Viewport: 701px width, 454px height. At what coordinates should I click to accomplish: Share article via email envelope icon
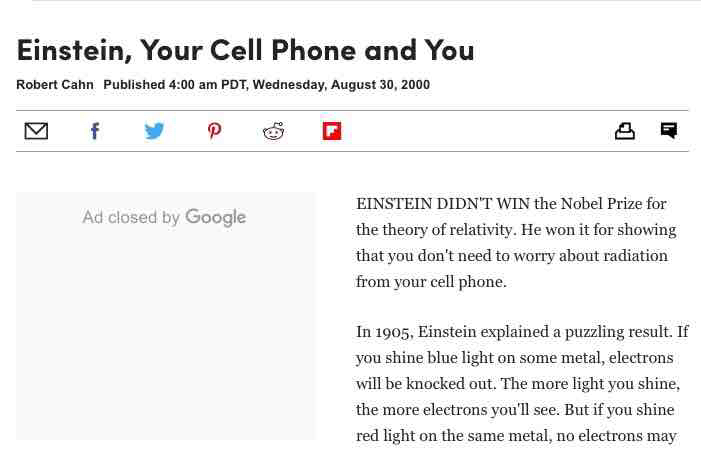(36, 131)
